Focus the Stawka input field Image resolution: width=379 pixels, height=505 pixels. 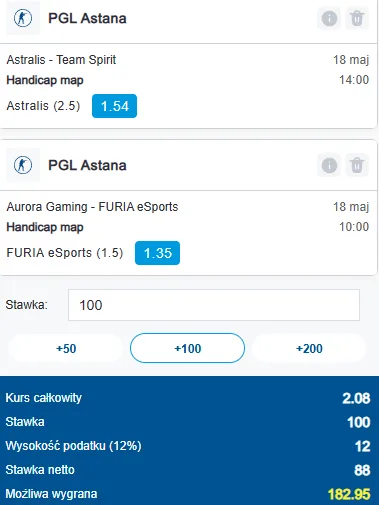pyautogui.click(x=214, y=305)
